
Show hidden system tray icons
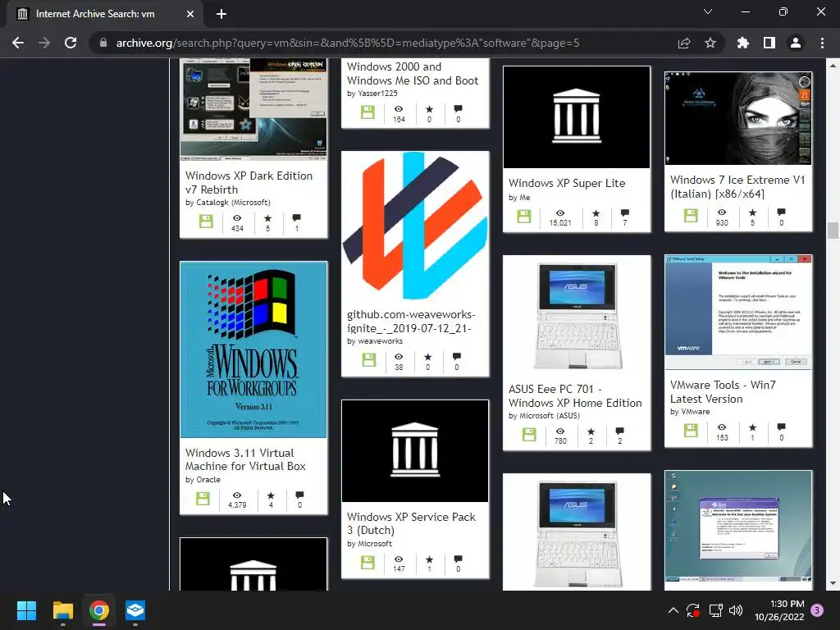click(x=673, y=610)
